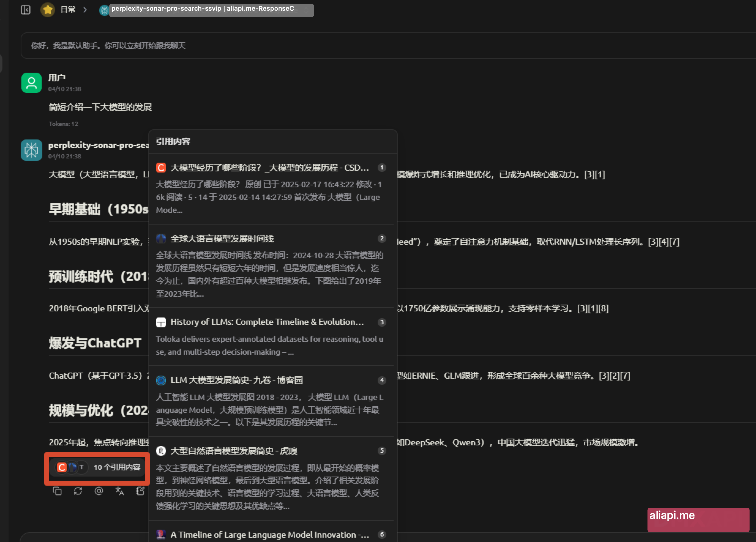Open A Timeline of Large Language Model Innovation
The height and width of the screenshot is (542, 756).
pos(270,535)
